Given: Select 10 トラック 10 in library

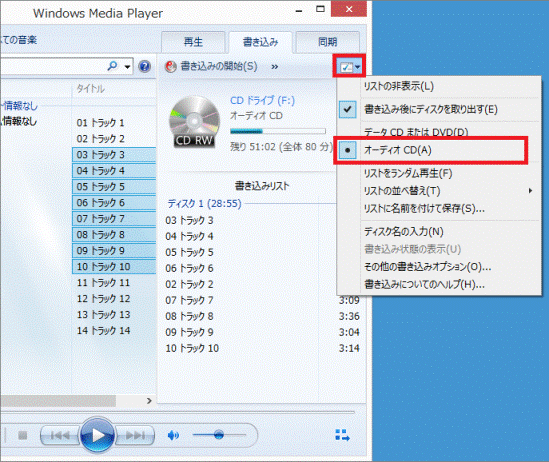Looking at the screenshot, I should tap(114, 266).
